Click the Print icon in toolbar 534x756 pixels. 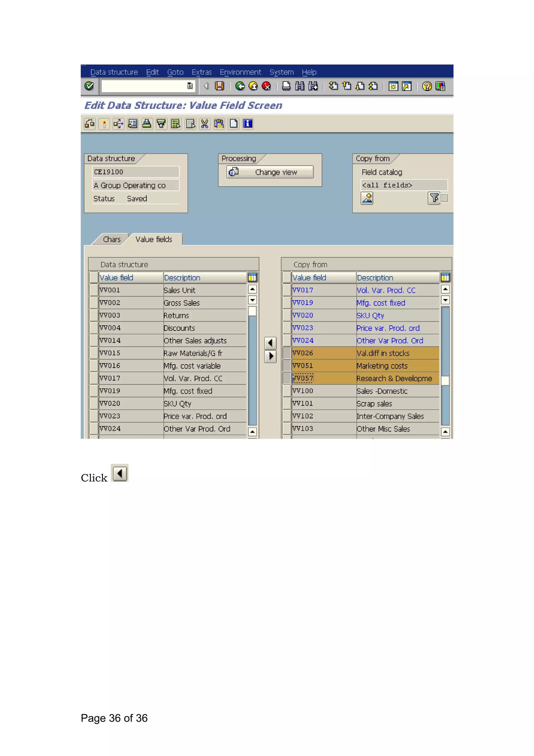tap(286, 86)
